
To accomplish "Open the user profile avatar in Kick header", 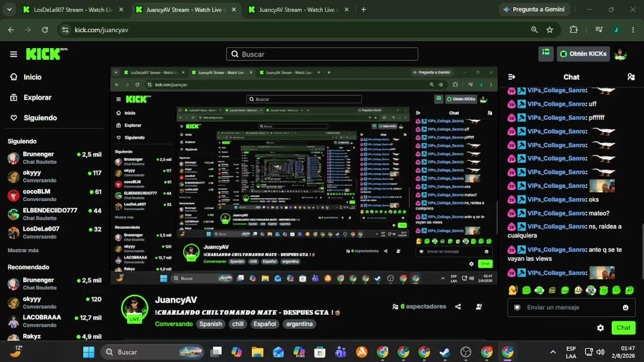I will (x=620, y=54).
